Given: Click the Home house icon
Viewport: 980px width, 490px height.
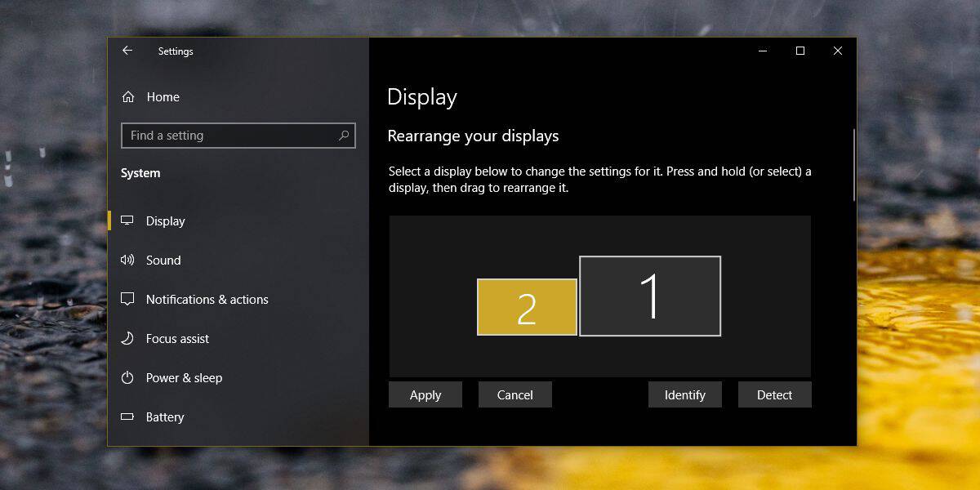Looking at the screenshot, I should pos(128,96).
